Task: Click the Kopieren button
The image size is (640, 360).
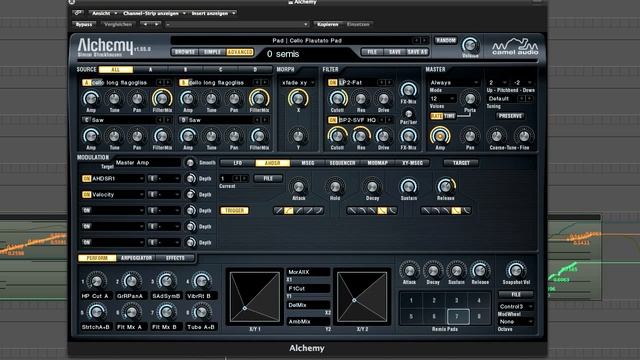Action: tap(328, 24)
